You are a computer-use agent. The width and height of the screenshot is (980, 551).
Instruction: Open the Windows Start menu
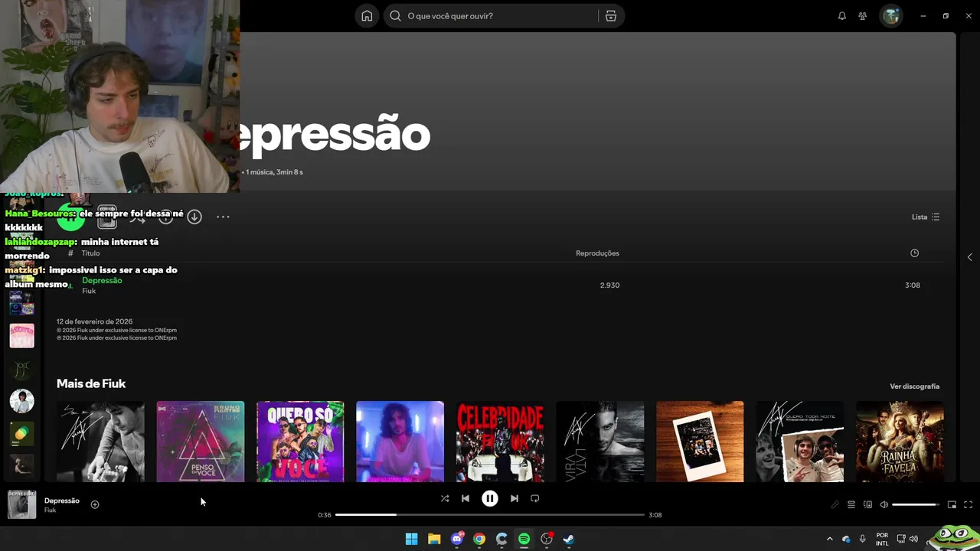coord(411,539)
